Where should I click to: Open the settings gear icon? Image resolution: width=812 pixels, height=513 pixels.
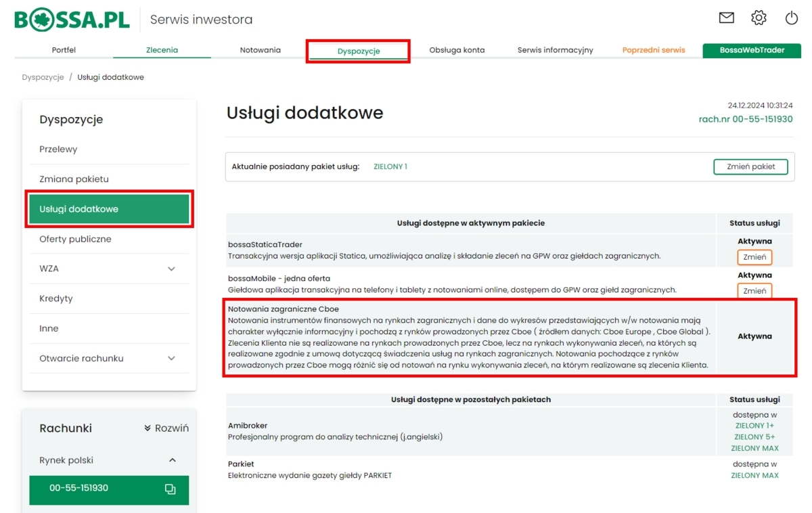point(759,18)
